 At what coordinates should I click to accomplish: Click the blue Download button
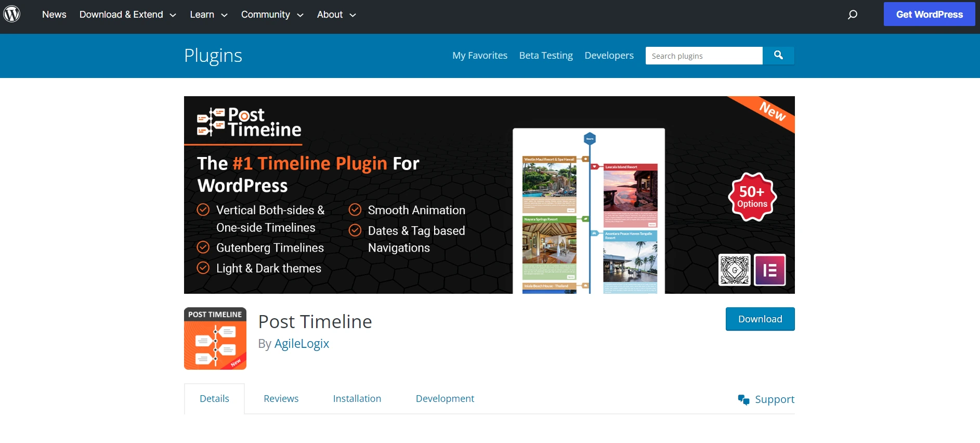(x=760, y=319)
